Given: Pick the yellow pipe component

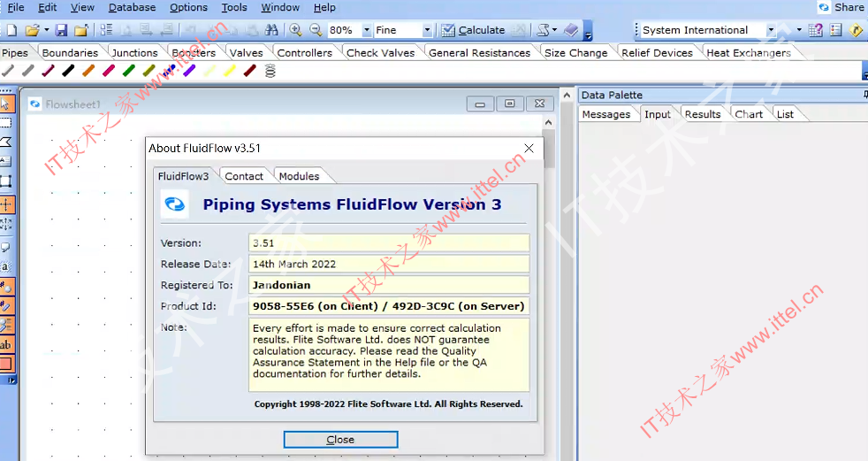Looking at the screenshot, I should click(230, 71).
